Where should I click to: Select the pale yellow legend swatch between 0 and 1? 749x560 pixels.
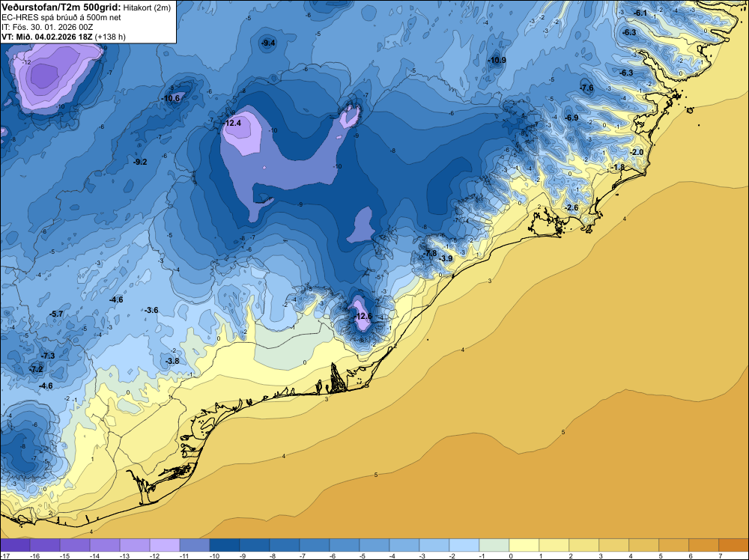(524, 545)
